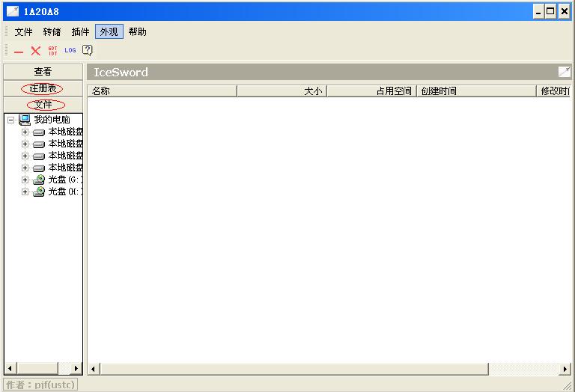
Task: Sort by the 大小 column header
Action: coord(282,91)
